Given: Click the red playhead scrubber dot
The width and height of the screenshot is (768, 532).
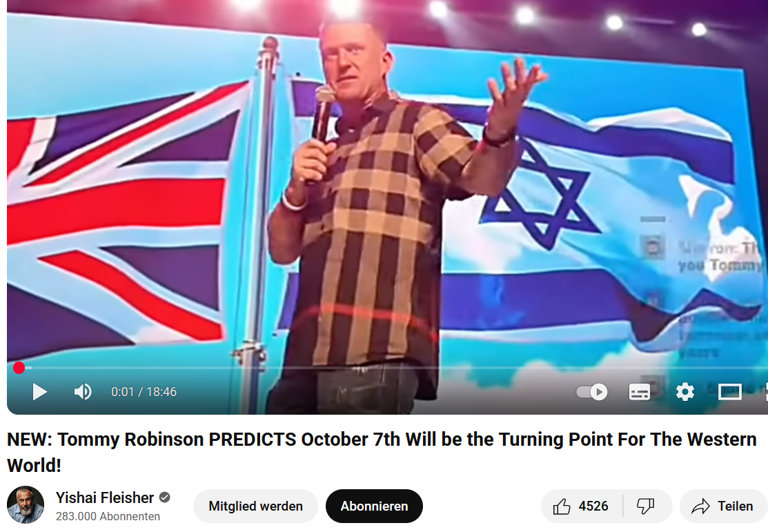Looking at the screenshot, I should pyautogui.click(x=19, y=368).
